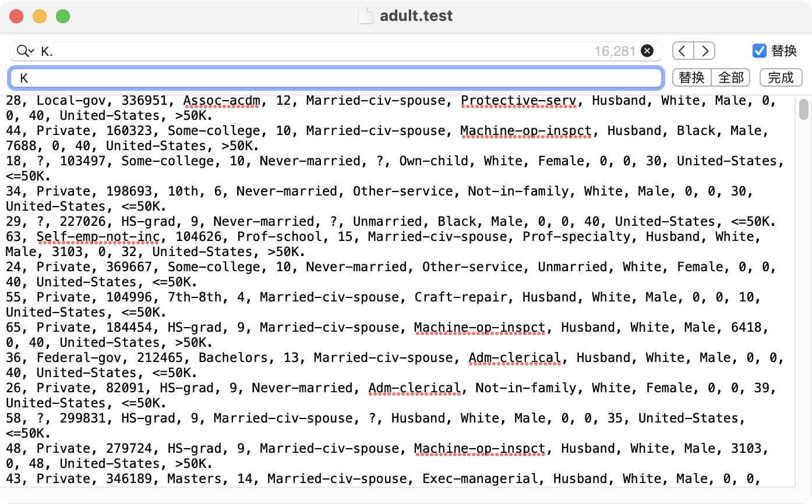Click the word Exec-managerial
Screen dimensions: 812x504
point(480,479)
